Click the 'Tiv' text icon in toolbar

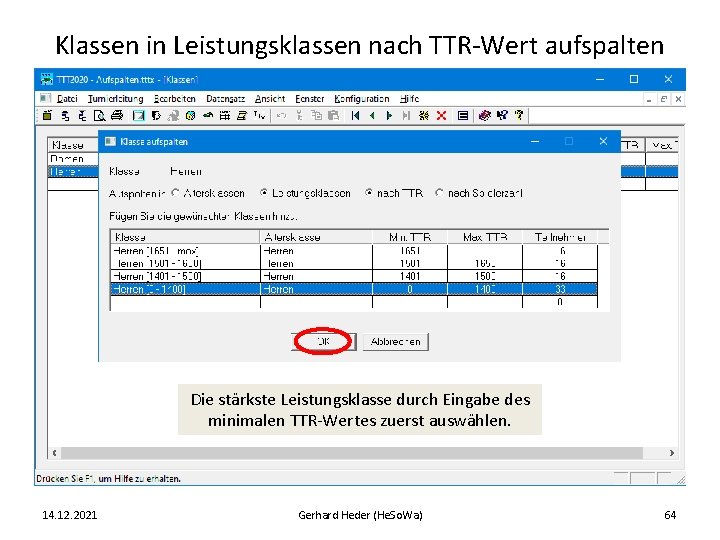(259, 116)
